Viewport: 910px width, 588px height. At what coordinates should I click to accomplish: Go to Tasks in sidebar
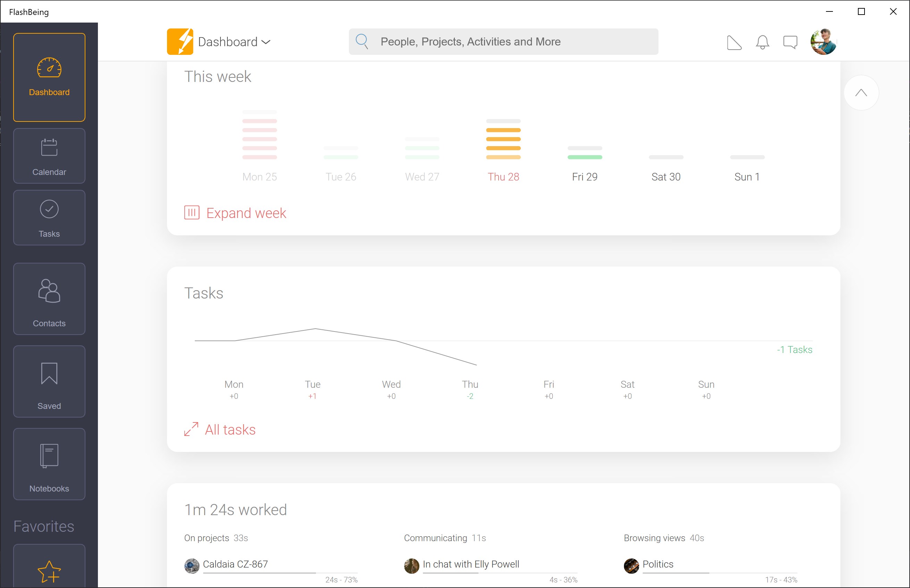click(49, 218)
